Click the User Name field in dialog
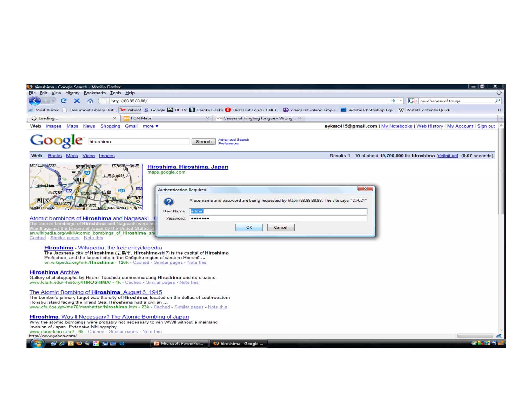This screenshot has width=532, height=399. (x=278, y=211)
